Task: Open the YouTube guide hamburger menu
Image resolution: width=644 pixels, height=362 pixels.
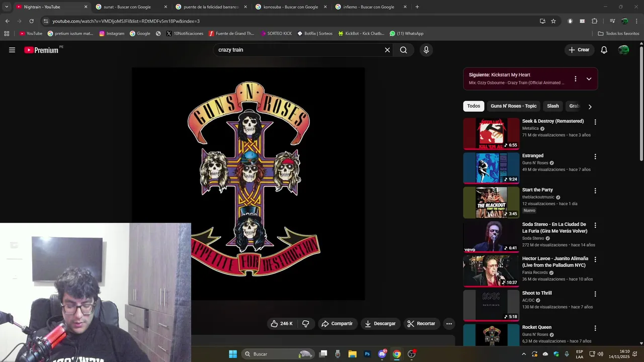Action: click(x=12, y=50)
